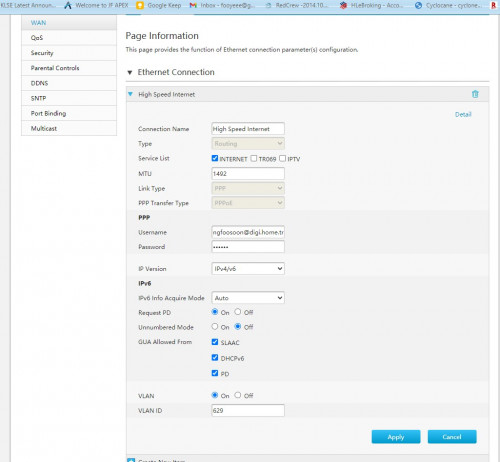Select WAN in the sidebar

(x=69, y=23)
